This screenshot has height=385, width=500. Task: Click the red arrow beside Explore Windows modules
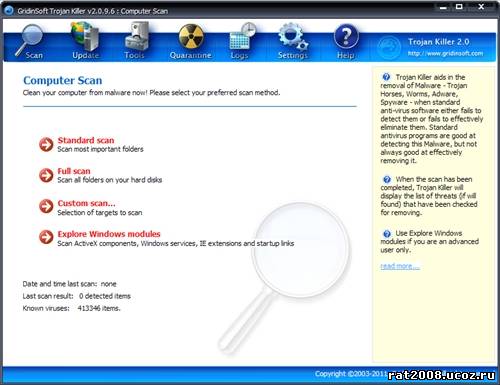pyautogui.click(x=46, y=237)
